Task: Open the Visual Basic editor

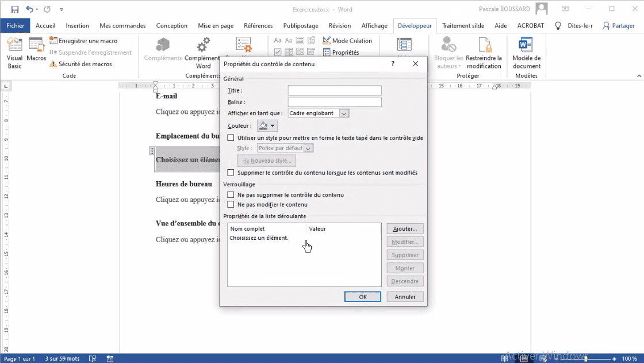Action: 14,52
